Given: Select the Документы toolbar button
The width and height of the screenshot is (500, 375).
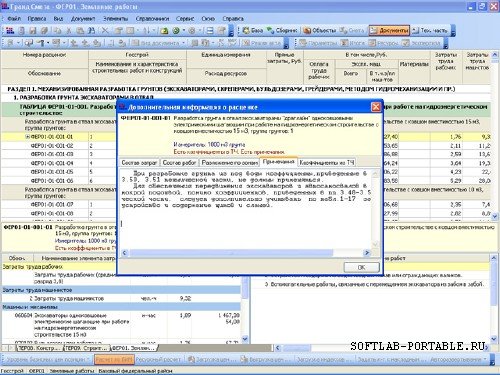Looking at the screenshot, I should pos(389,31).
